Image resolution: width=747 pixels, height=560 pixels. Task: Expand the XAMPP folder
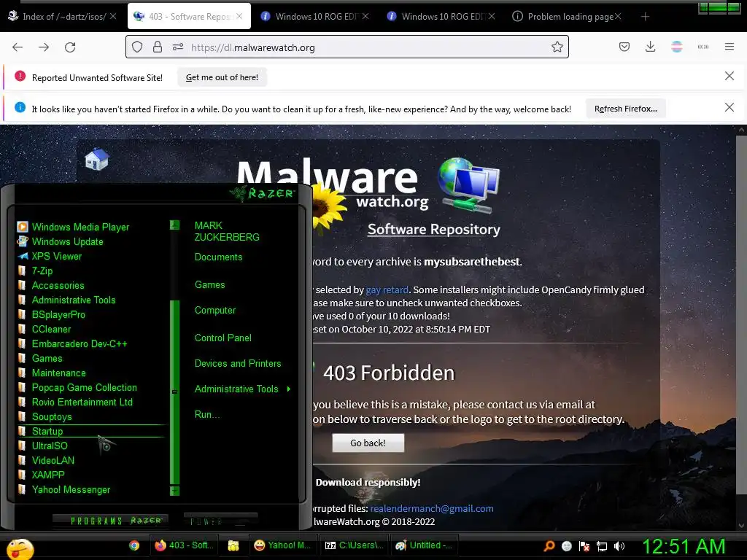(47, 475)
